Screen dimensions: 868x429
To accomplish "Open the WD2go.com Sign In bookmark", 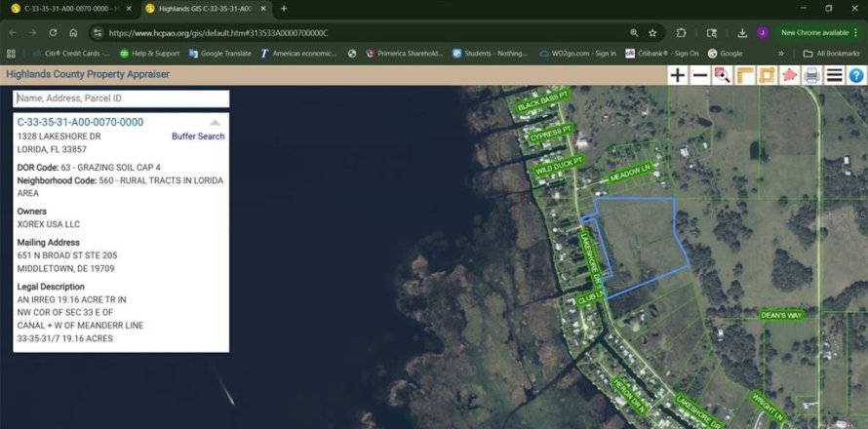I will [577, 54].
